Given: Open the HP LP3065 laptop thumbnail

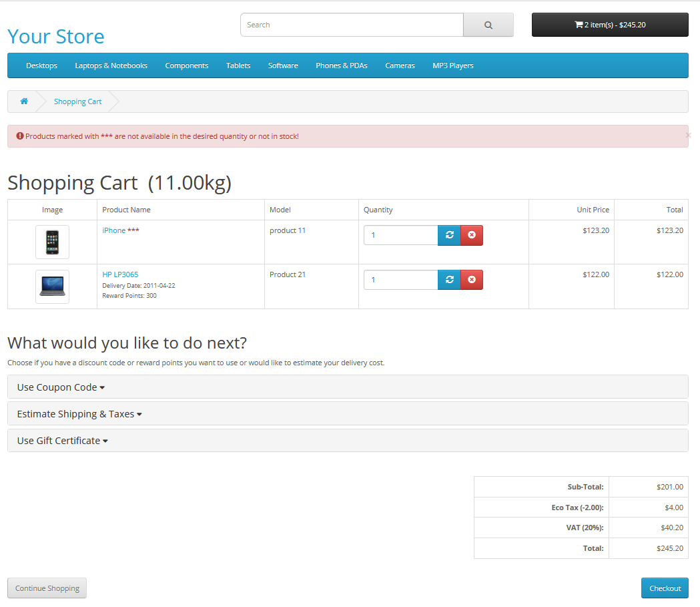Looking at the screenshot, I should point(52,286).
